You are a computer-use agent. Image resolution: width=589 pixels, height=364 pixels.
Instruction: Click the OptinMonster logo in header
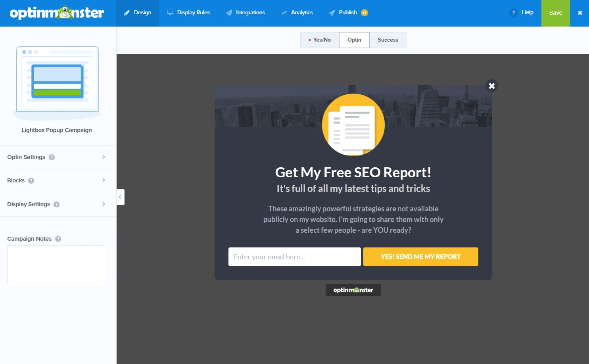click(57, 13)
